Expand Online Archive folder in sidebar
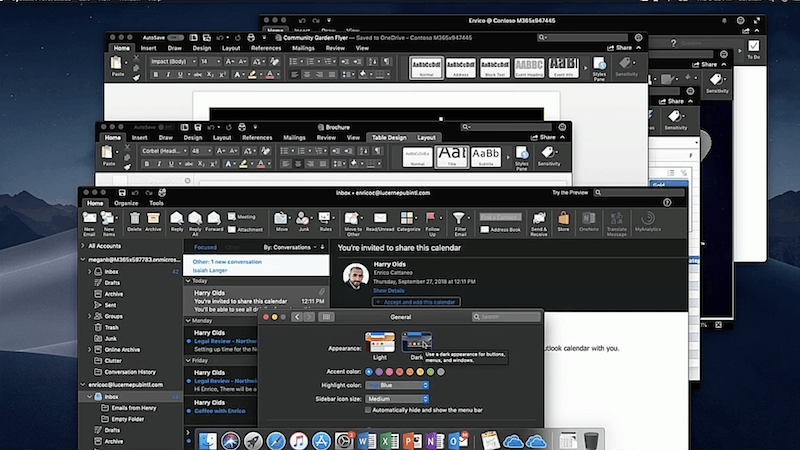The width and height of the screenshot is (800, 450). point(90,350)
